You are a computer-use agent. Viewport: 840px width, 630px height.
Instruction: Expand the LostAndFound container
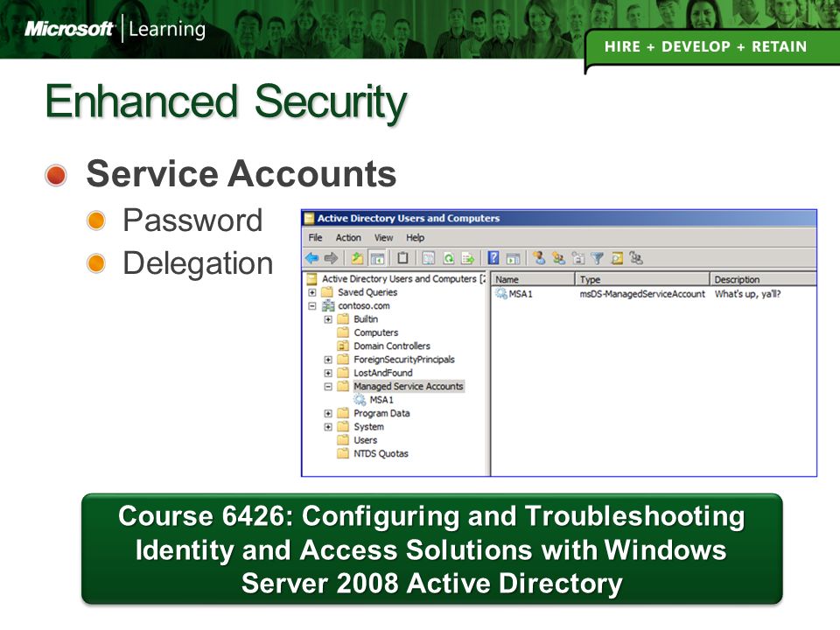point(328,373)
